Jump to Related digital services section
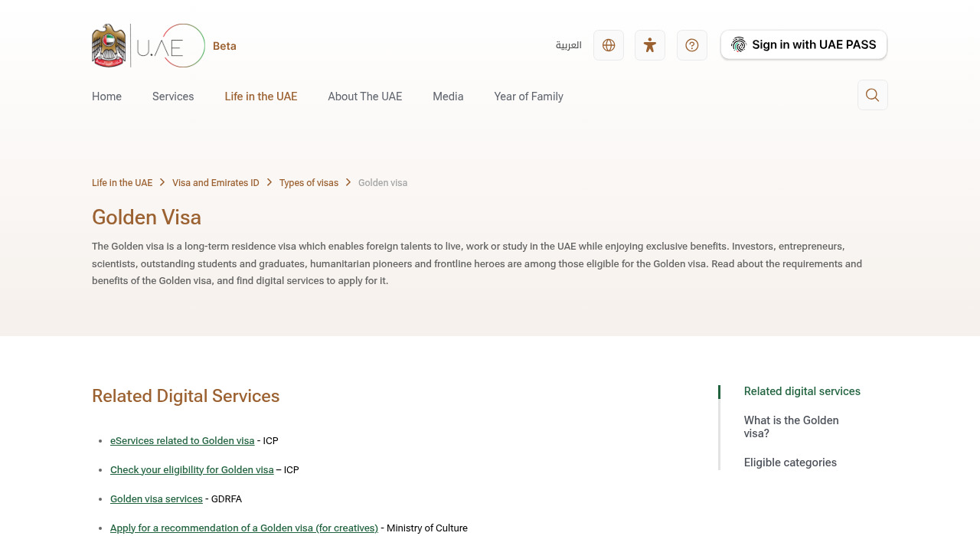 [x=802, y=391]
